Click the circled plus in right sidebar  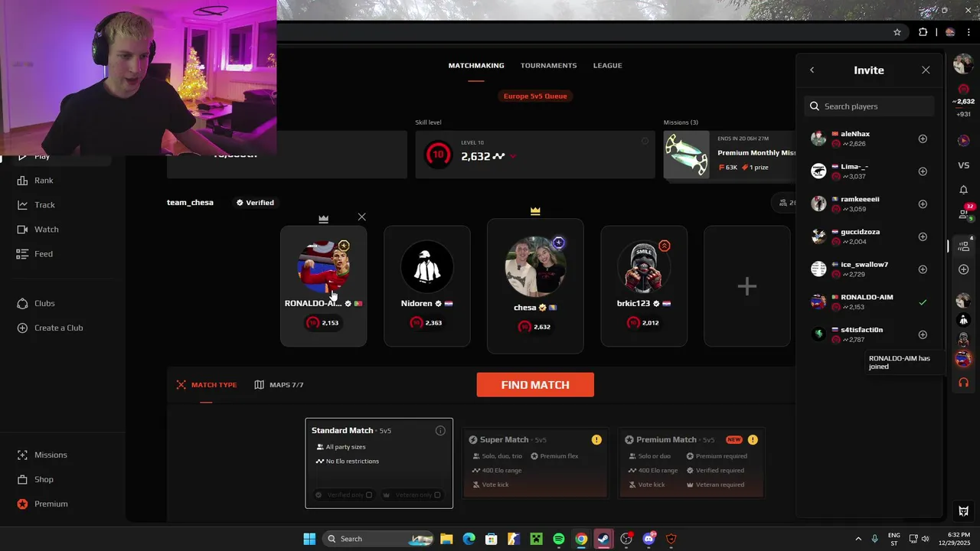click(964, 269)
